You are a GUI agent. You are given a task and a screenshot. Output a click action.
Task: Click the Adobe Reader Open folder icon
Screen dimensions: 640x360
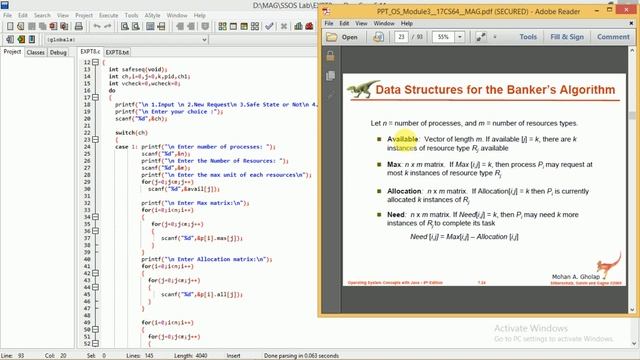[331, 37]
